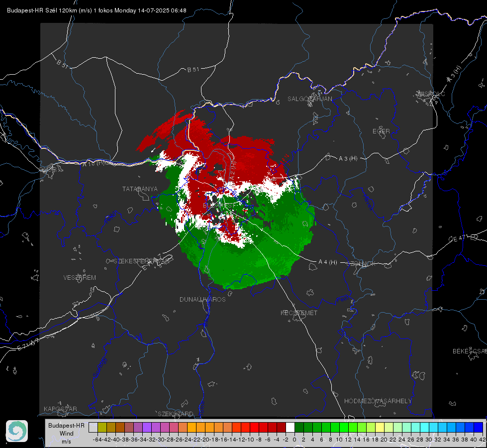Click the BÉKÉSCSABA city label
This screenshot has height=448, width=487.
click(x=470, y=351)
